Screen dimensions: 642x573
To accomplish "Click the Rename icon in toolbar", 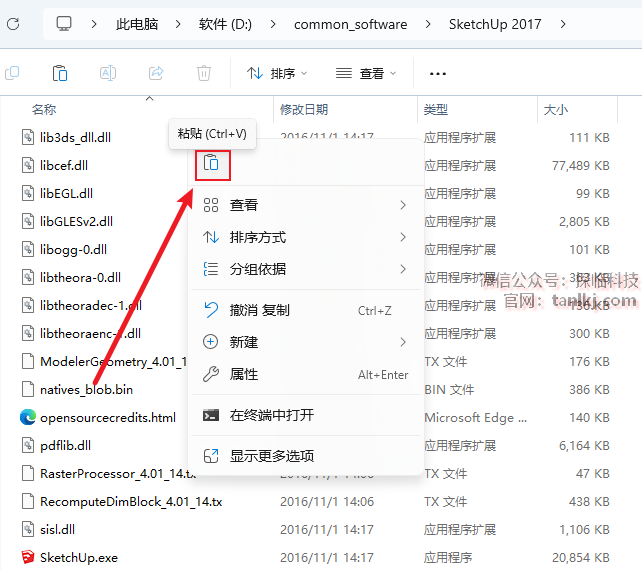I will 108,73.
